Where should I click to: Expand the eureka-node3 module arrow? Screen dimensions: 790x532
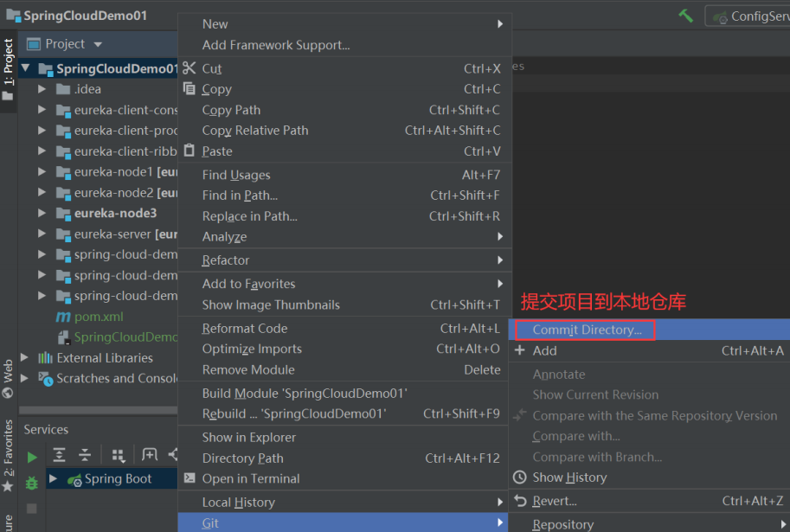tap(42, 213)
